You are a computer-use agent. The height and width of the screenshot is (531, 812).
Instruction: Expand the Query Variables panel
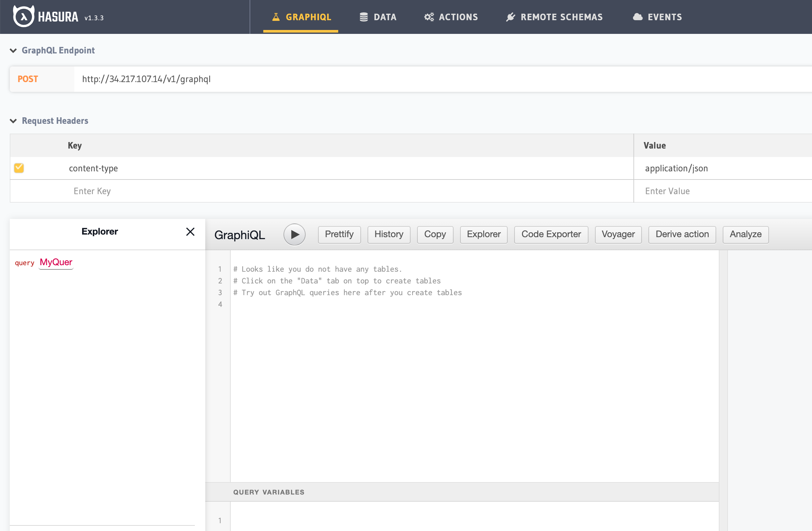tap(268, 492)
